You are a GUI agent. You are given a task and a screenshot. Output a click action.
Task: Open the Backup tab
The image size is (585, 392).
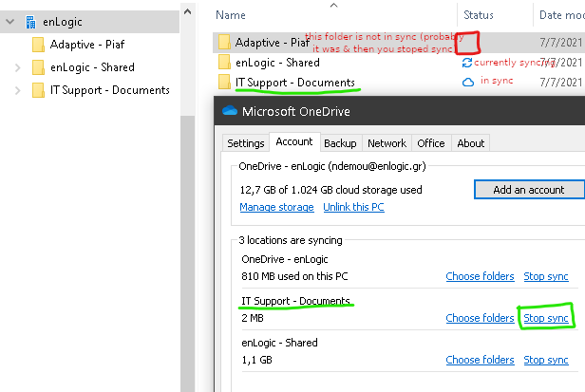click(x=340, y=143)
